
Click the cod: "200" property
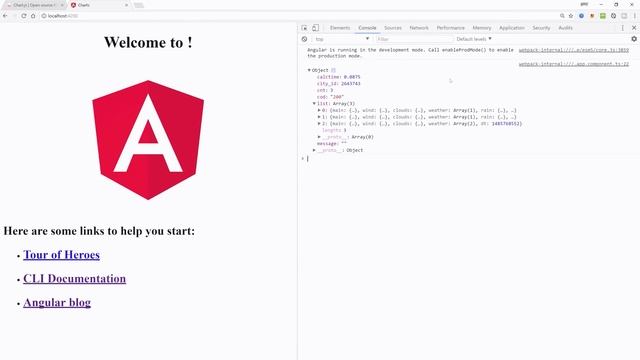330,97
